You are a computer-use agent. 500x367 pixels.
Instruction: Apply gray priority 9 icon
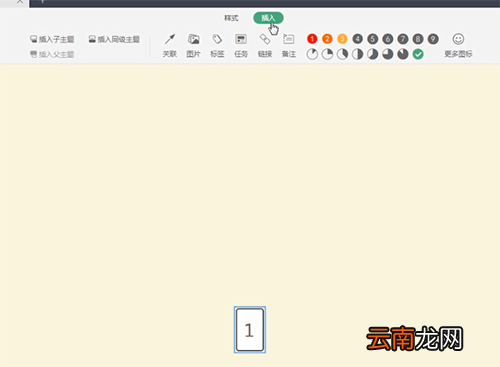[x=433, y=39]
